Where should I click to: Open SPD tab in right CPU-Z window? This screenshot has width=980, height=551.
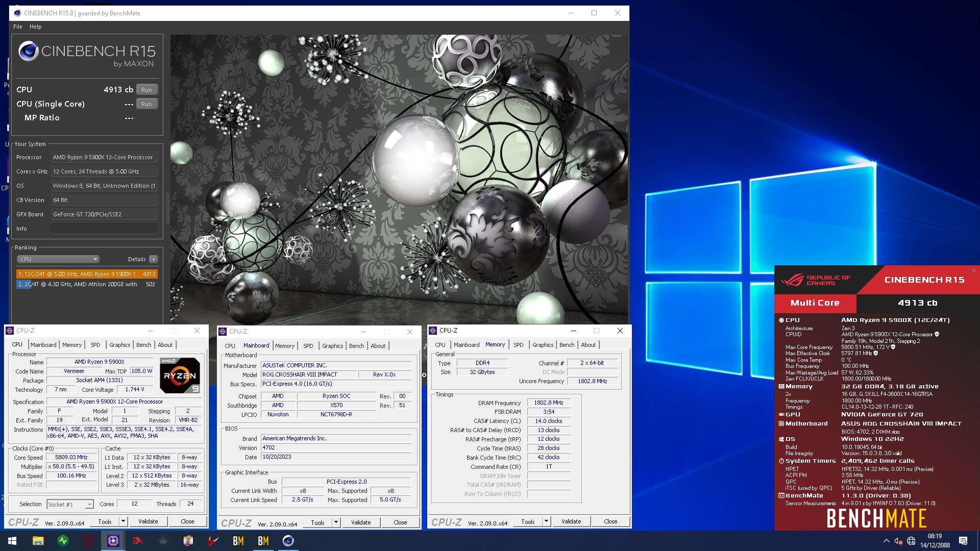[519, 345]
